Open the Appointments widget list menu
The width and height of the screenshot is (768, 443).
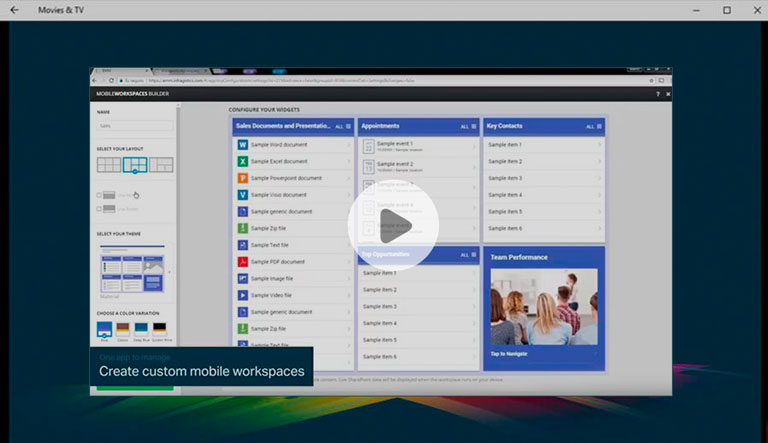pos(474,127)
